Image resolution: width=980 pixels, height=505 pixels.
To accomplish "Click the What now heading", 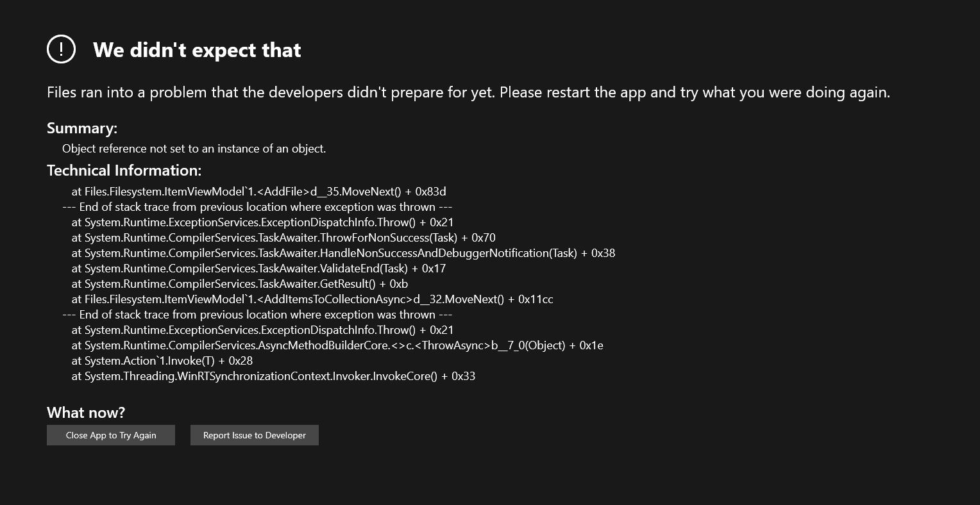I will [x=86, y=412].
